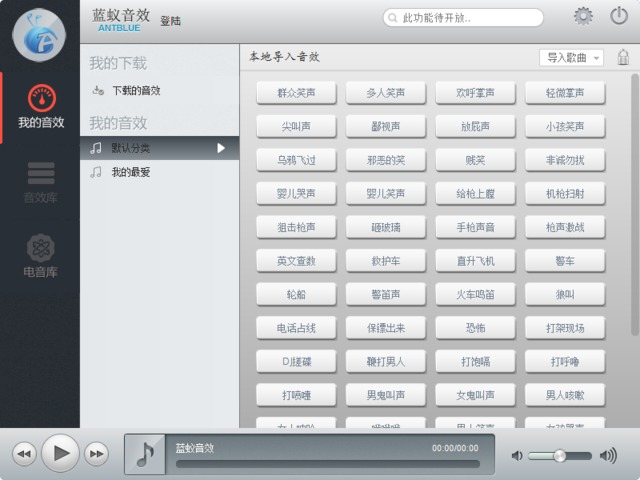The height and width of the screenshot is (480, 640).
Task: Switch to the 电音库 tab
Action: pos(40,256)
